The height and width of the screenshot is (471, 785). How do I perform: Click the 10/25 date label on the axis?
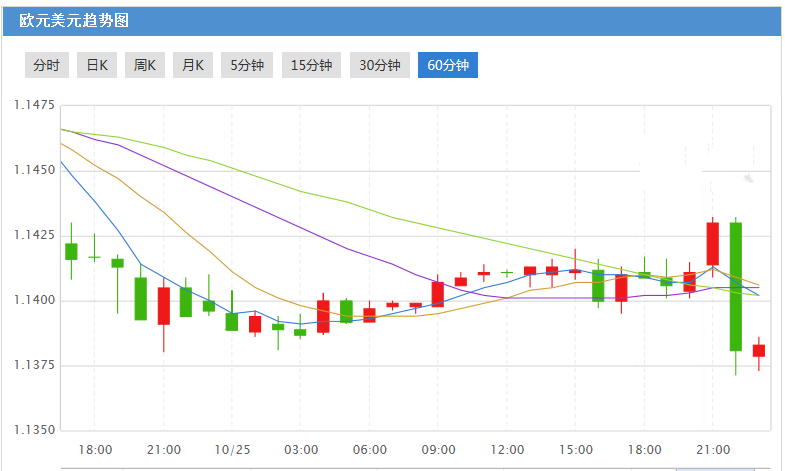(x=232, y=449)
